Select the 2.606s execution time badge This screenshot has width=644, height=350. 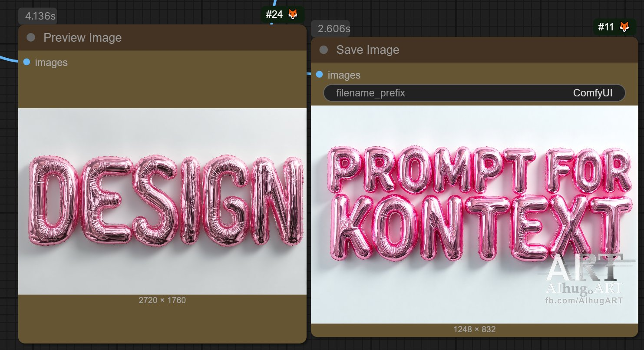pyautogui.click(x=334, y=29)
